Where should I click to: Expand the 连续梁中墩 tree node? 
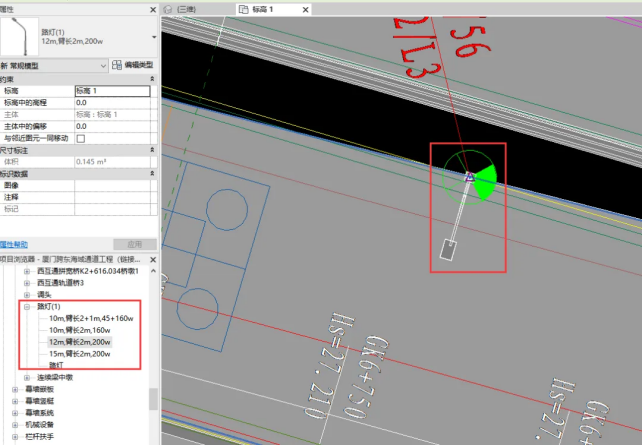(27, 378)
